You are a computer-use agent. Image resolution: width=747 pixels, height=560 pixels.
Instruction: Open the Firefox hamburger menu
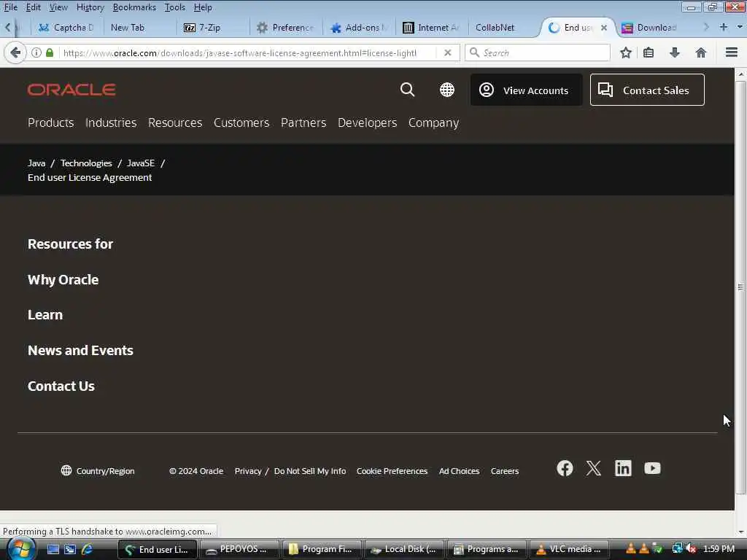731,52
